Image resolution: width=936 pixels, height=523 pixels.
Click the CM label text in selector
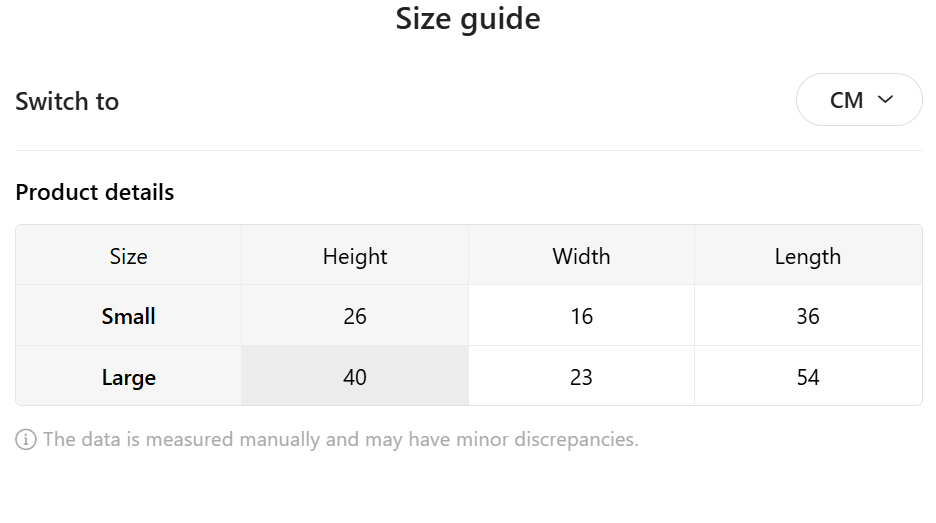[x=846, y=100]
